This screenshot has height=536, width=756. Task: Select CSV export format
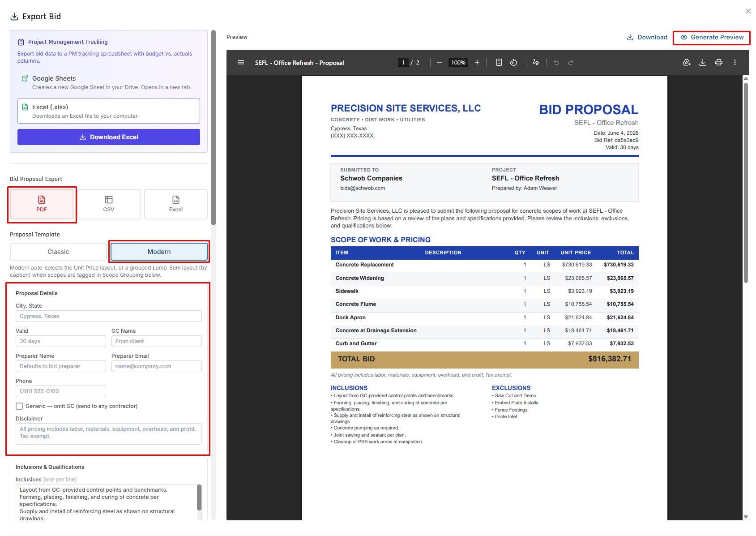[109, 204]
